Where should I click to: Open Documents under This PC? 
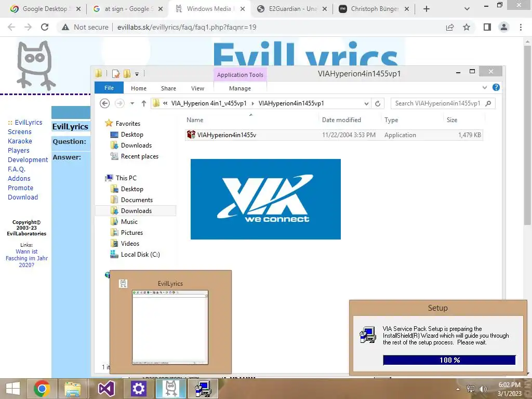coord(137,200)
